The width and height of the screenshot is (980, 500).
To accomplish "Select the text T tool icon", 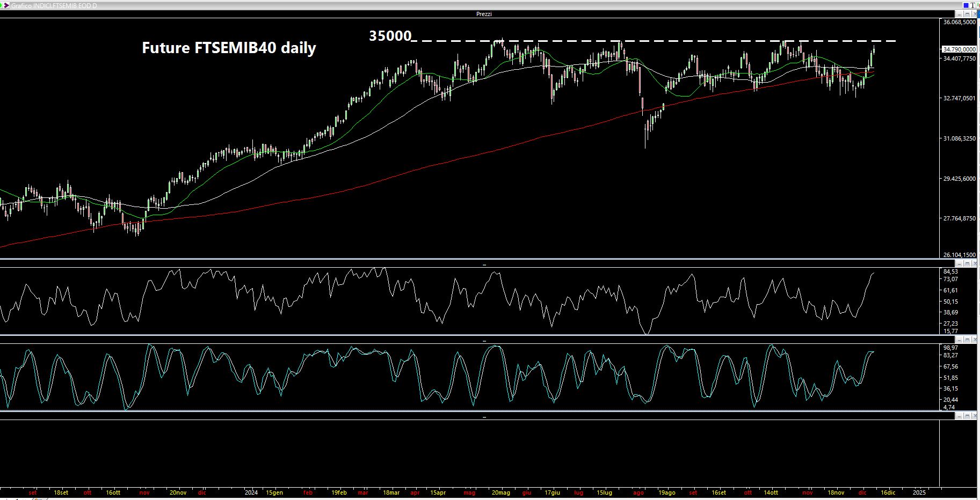I will point(972,5).
